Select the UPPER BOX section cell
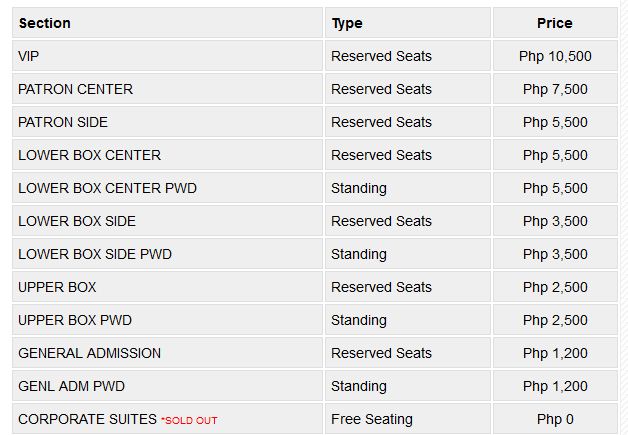 point(167,287)
